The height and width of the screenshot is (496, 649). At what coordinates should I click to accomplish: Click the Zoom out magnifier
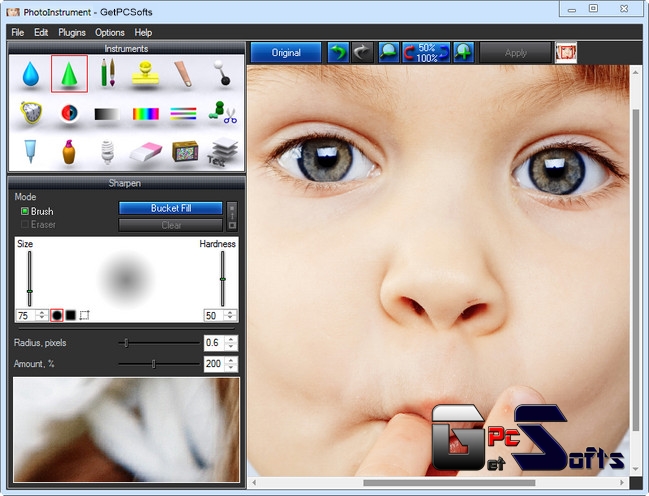tap(389, 53)
